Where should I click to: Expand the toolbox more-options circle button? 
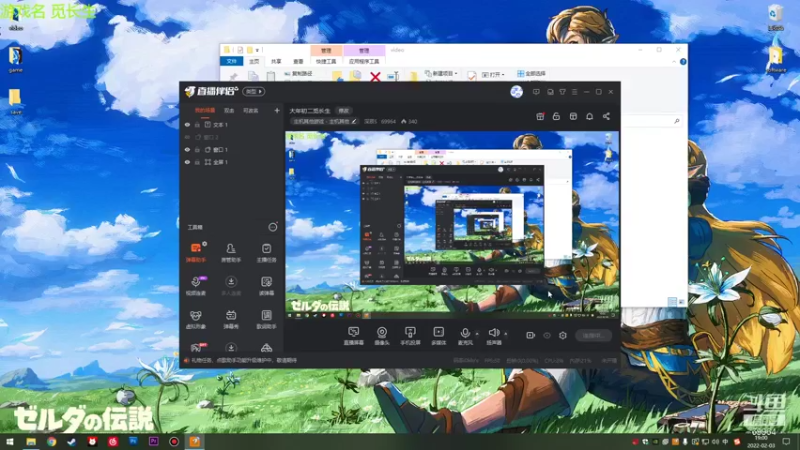273,227
